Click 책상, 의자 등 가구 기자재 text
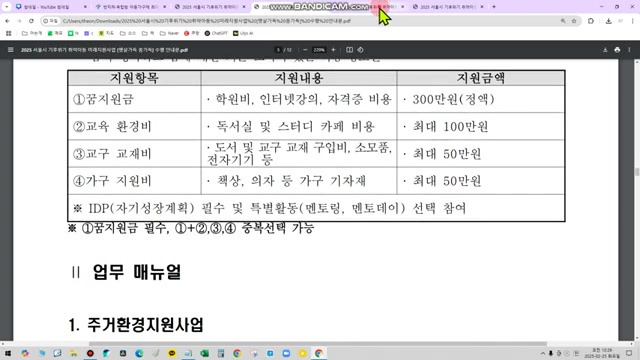 291,181
